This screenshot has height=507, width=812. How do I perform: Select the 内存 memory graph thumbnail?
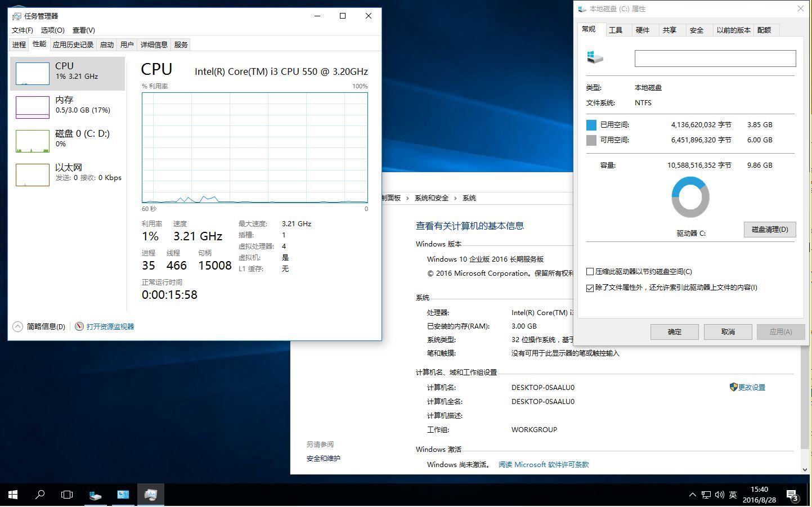(x=33, y=107)
